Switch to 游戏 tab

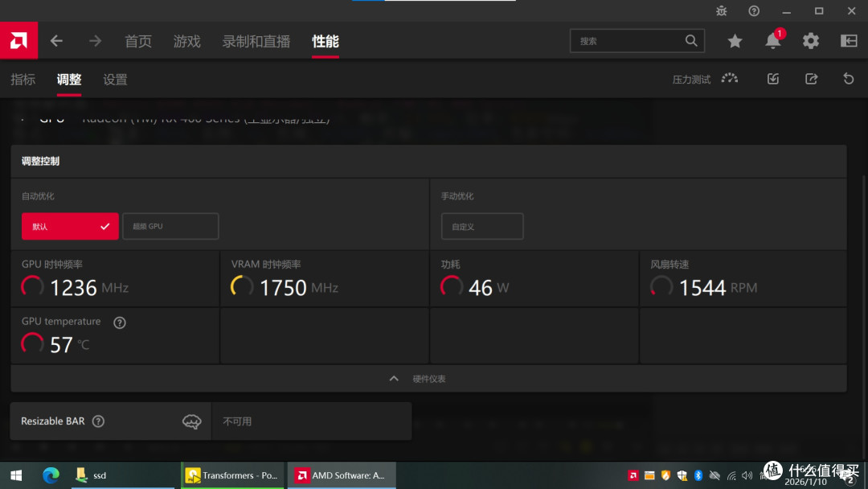click(186, 41)
